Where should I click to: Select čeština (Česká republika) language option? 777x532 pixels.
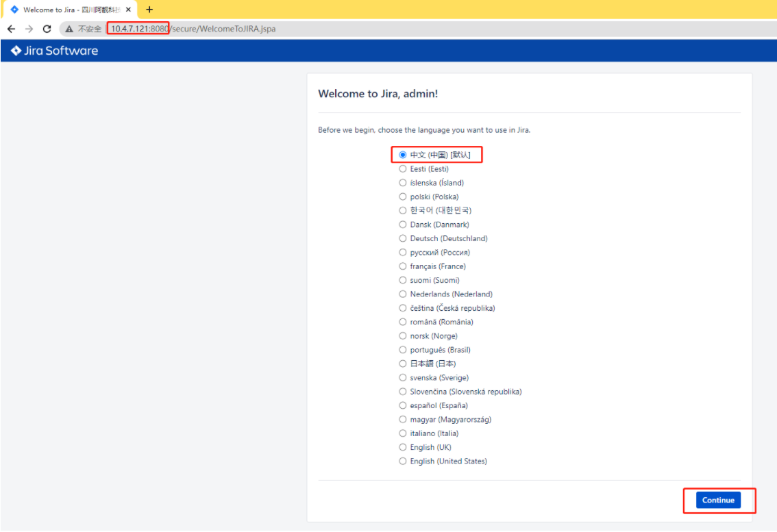[403, 308]
